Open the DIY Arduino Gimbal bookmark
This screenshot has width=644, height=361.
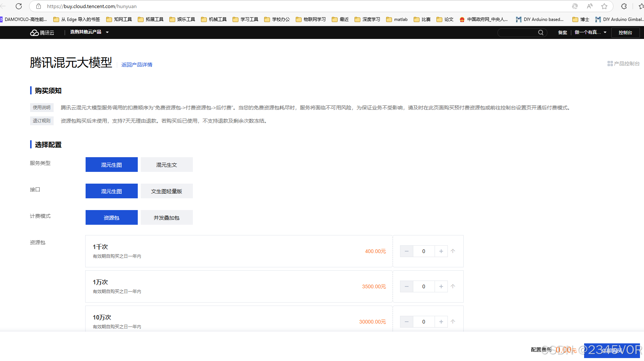pyautogui.click(x=619, y=19)
